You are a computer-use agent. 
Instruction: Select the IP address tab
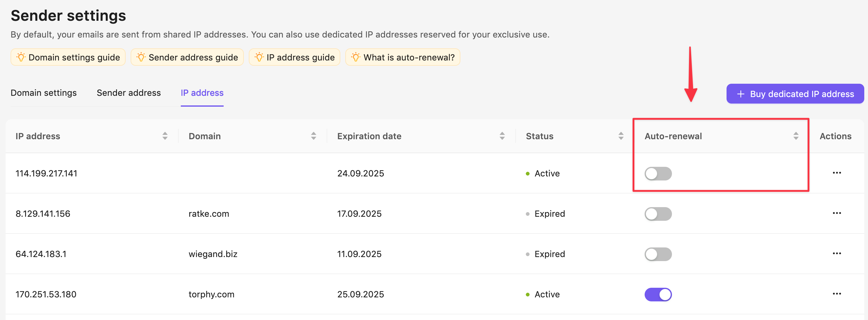pos(202,93)
